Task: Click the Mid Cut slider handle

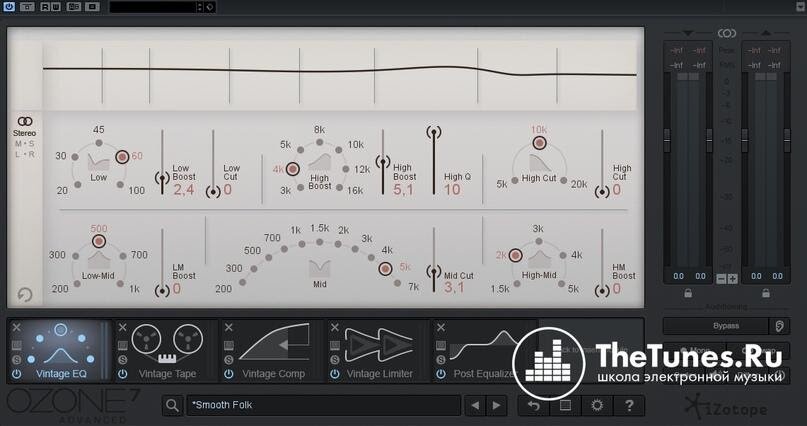Action: click(x=434, y=272)
